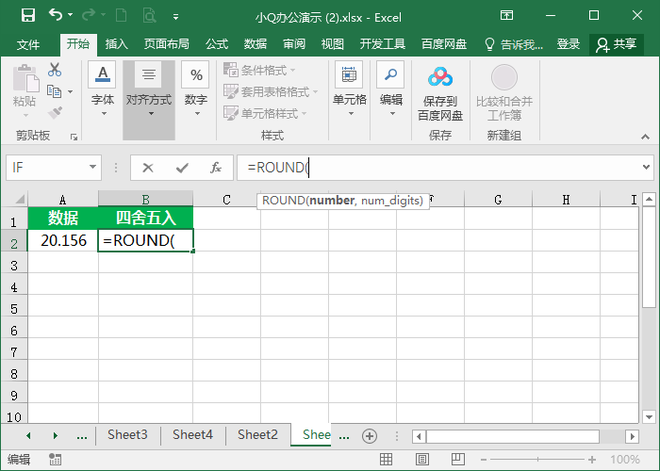Click the ROUND function name in tooltip

click(283, 200)
